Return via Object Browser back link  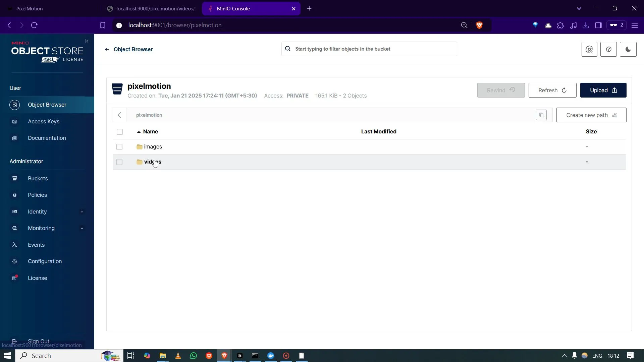click(128, 49)
